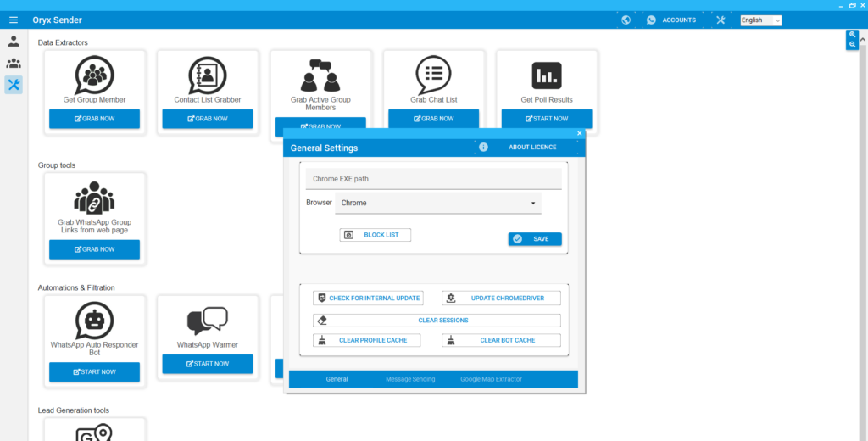Screen dimensions: 868x441
Task: Click the Get Poll Results chart icon
Action: pos(547,75)
